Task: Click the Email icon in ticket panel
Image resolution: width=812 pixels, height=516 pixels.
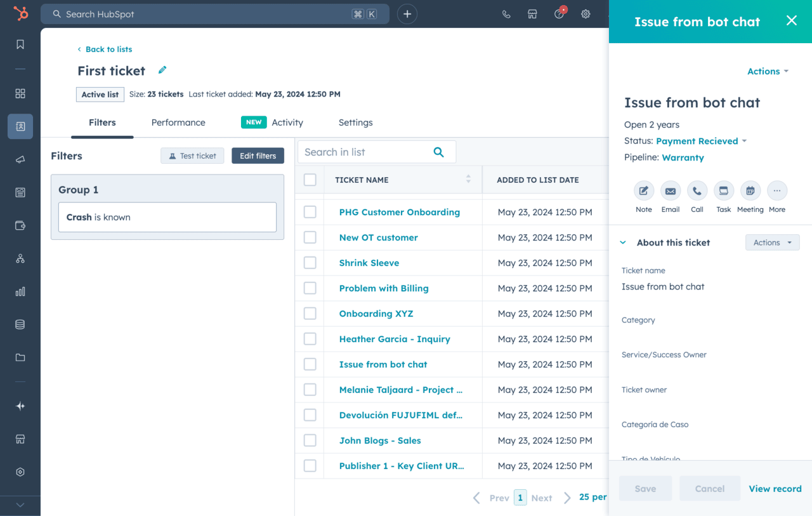Action: (670, 191)
